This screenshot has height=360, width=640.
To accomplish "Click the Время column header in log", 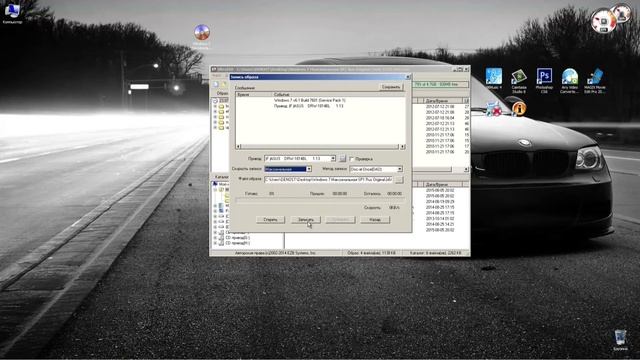I will pyautogui.click(x=254, y=94).
